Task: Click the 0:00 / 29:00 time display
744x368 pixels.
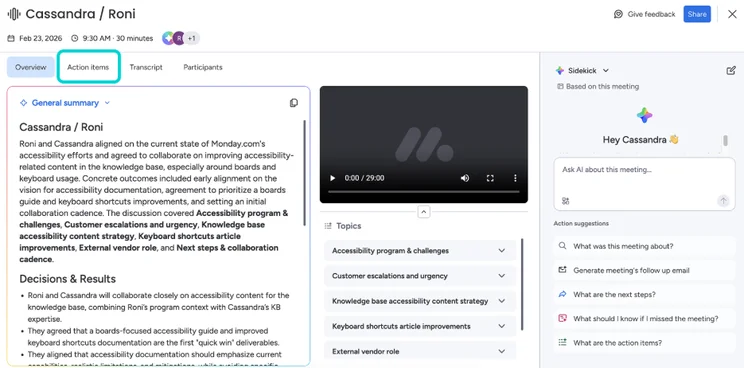Action: [364, 178]
